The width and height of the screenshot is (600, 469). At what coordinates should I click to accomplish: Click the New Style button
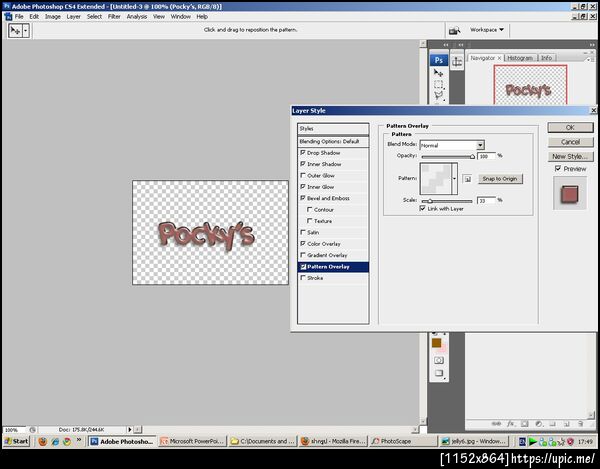pyautogui.click(x=570, y=156)
